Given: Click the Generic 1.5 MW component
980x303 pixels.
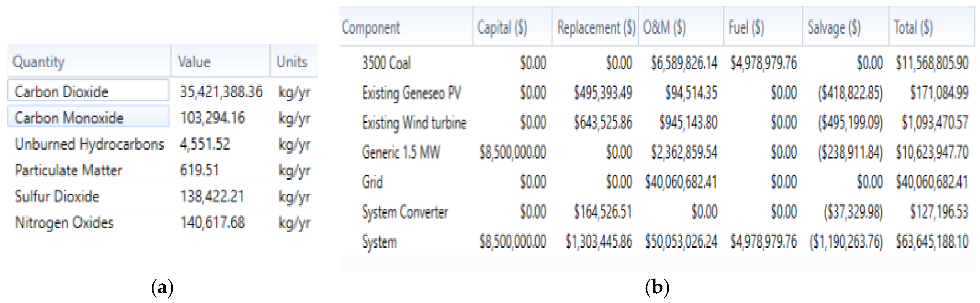Looking at the screenshot, I should pos(401,153).
